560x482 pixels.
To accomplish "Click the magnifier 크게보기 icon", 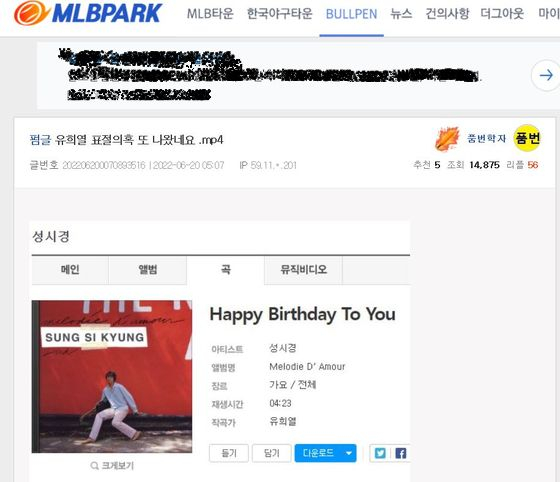I will click(94, 466).
